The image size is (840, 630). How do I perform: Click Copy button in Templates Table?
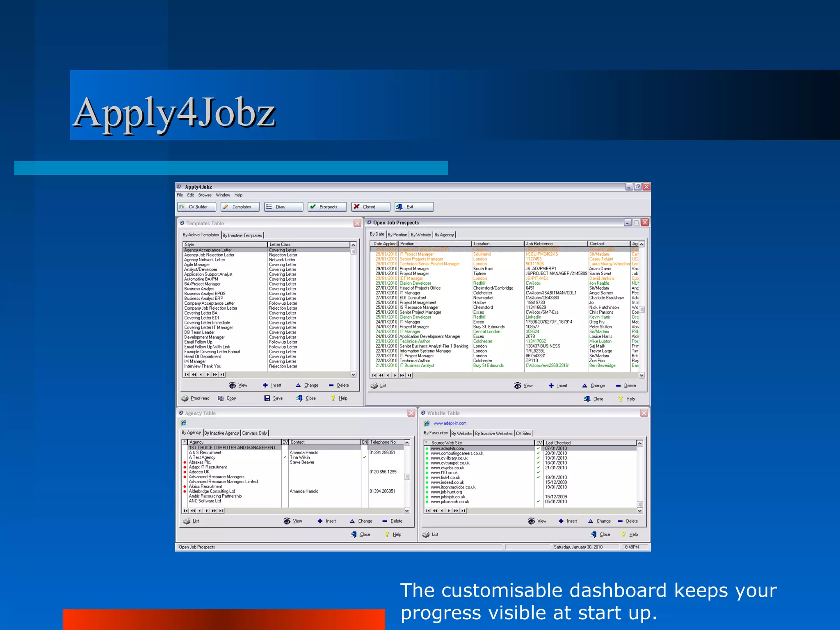pyautogui.click(x=227, y=398)
